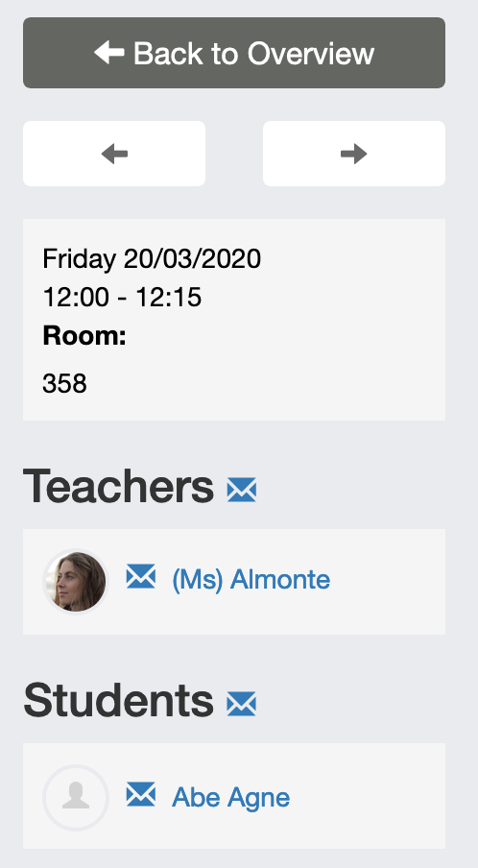
Task: Open (Ms) Almonte's profile link
Action: click(251, 580)
